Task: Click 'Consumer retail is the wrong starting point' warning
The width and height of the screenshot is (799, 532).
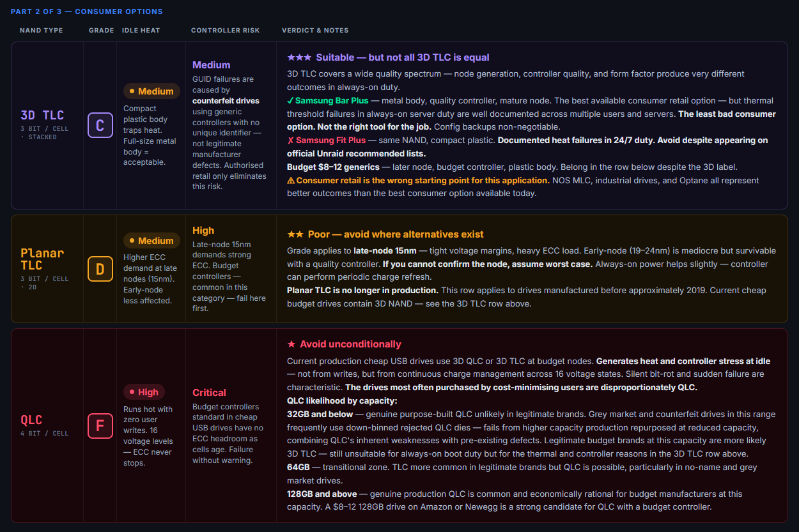Action: tap(423, 181)
